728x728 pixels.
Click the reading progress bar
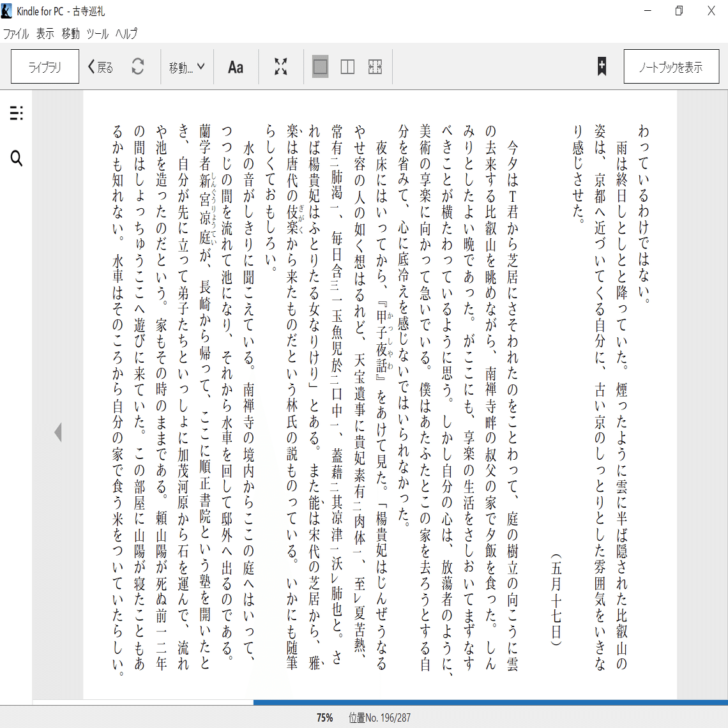[380, 702]
